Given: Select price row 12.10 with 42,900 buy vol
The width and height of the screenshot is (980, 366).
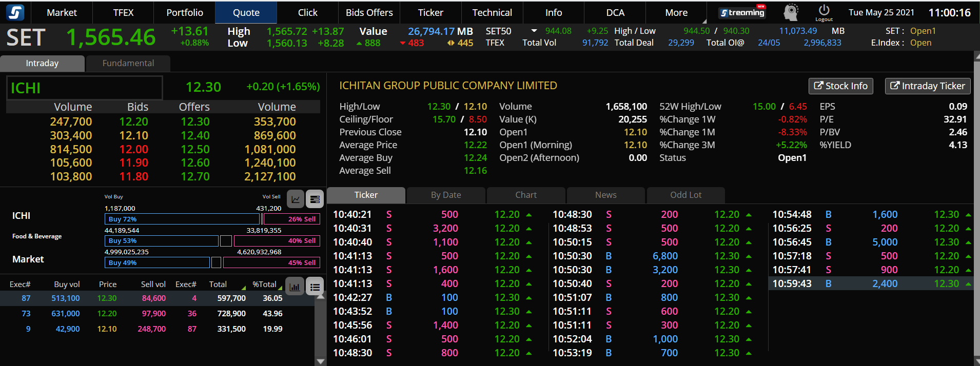Looking at the screenshot, I should (157, 329).
